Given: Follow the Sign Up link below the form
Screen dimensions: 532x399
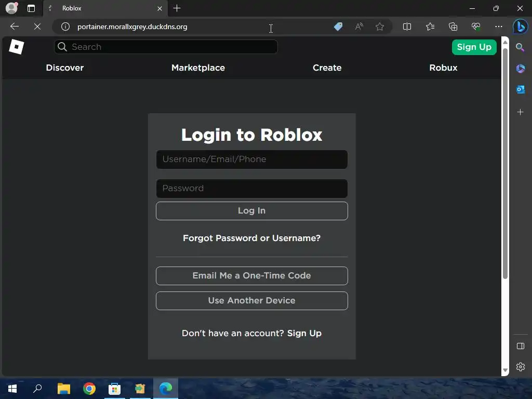Looking at the screenshot, I should [304, 333].
